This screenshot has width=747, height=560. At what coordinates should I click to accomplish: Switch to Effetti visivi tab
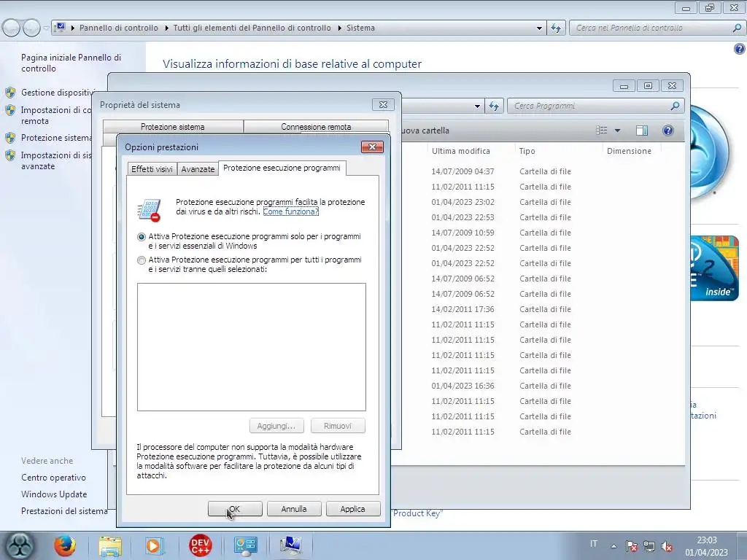(152, 169)
